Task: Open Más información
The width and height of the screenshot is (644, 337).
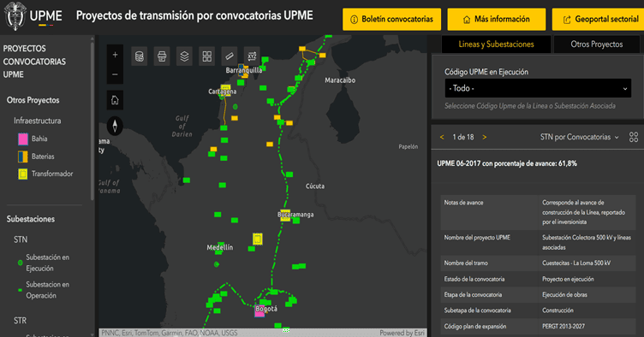Action: click(497, 20)
